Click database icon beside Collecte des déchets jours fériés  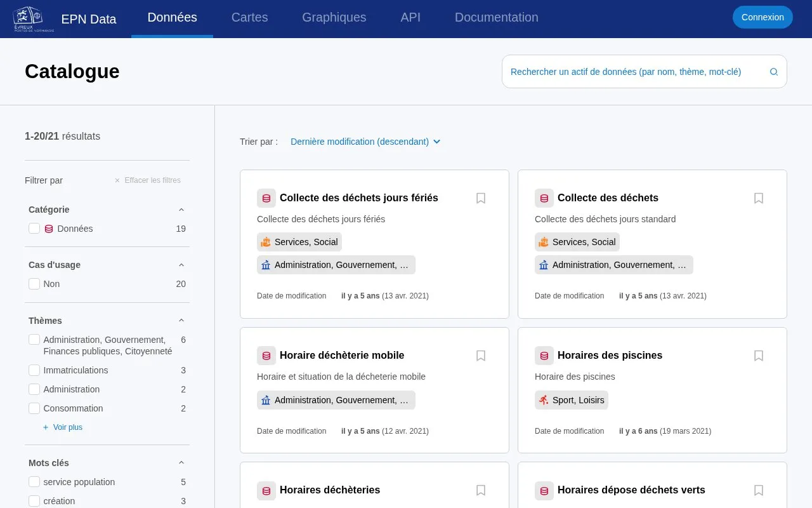pyautogui.click(x=266, y=198)
